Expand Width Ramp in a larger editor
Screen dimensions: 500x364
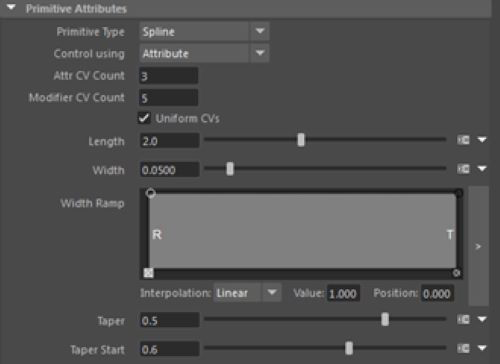[x=478, y=246]
